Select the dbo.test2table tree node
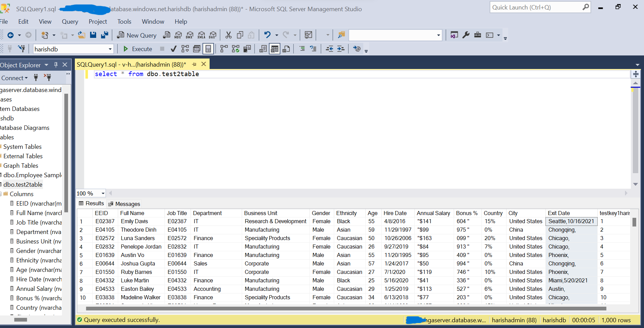 23,184
